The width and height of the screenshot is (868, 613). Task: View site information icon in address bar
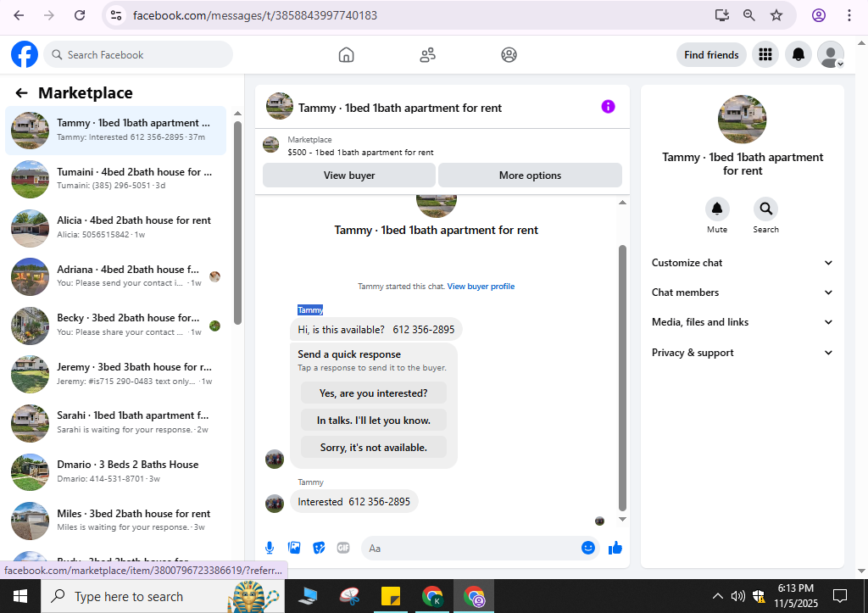tap(115, 15)
